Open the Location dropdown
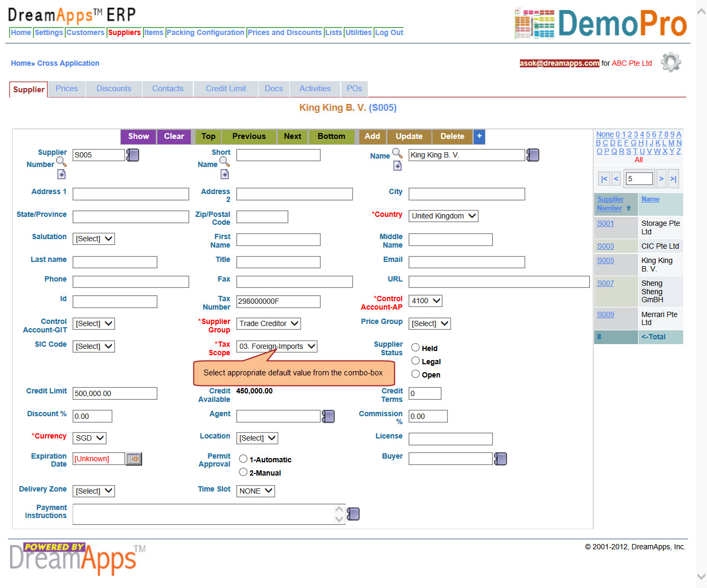 click(x=257, y=438)
